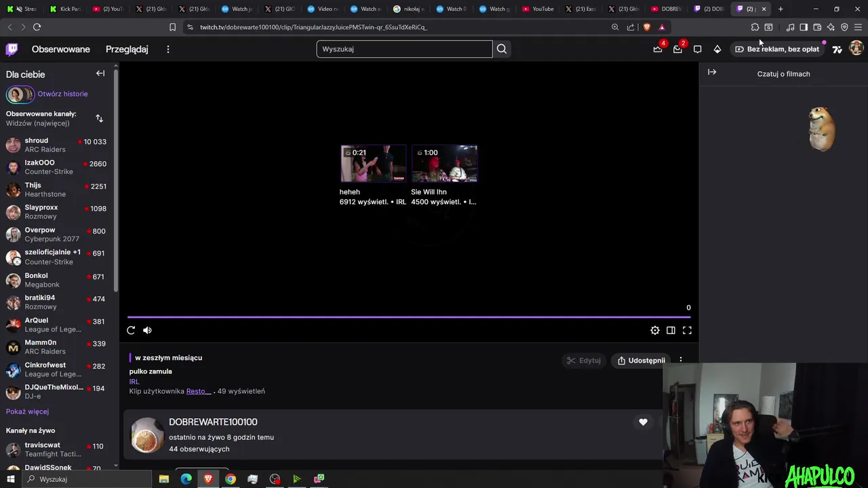The height and width of the screenshot is (488, 868).
Task: Play the Sie Will Ihn clip thumbnail
Action: (444, 163)
